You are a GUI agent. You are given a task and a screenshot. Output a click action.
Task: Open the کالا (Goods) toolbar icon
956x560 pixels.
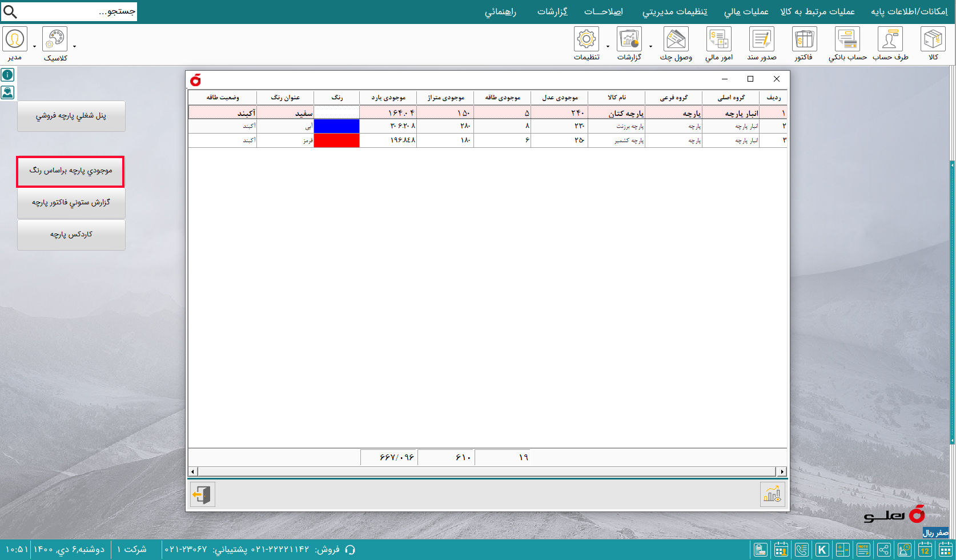click(933, 40)
